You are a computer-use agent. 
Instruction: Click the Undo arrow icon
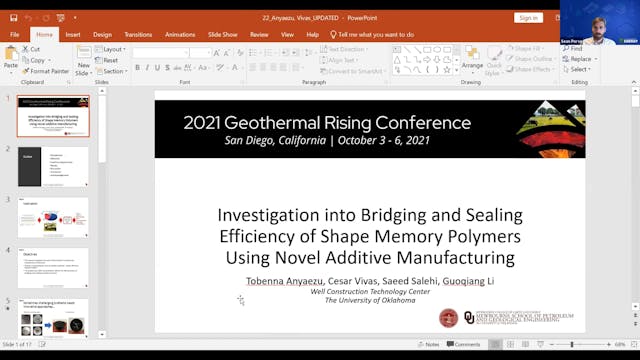tap(28, 18)
